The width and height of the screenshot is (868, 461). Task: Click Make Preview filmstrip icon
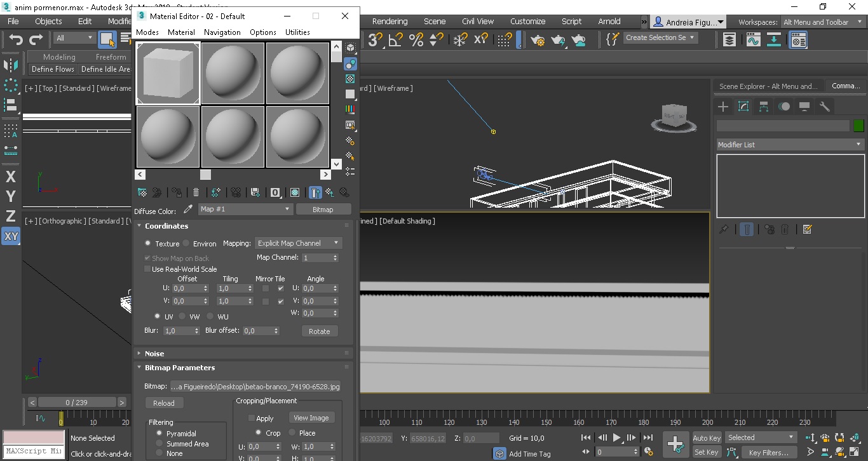[x=350, y=125]
